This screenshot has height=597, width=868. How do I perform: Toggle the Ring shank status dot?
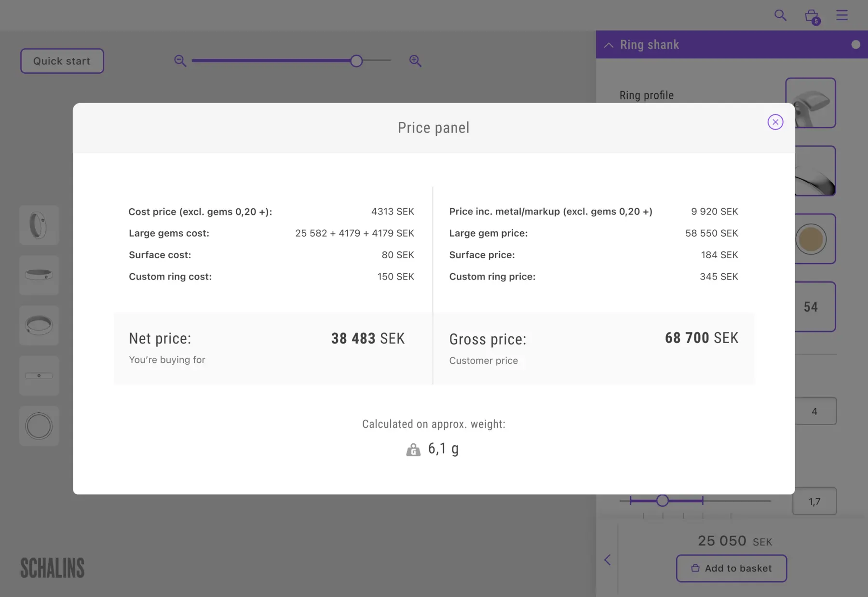tap(855, 45)
